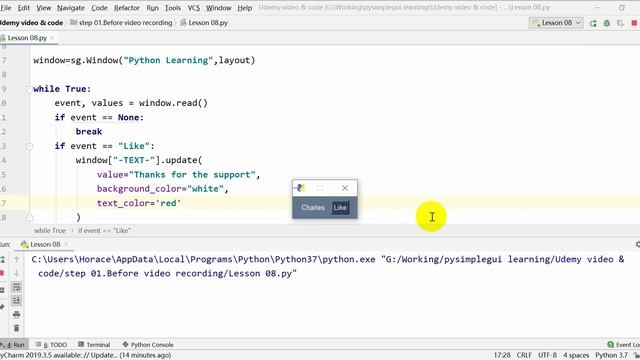Open the VCS menu
The image size is (640, 360).
point(193,8)
